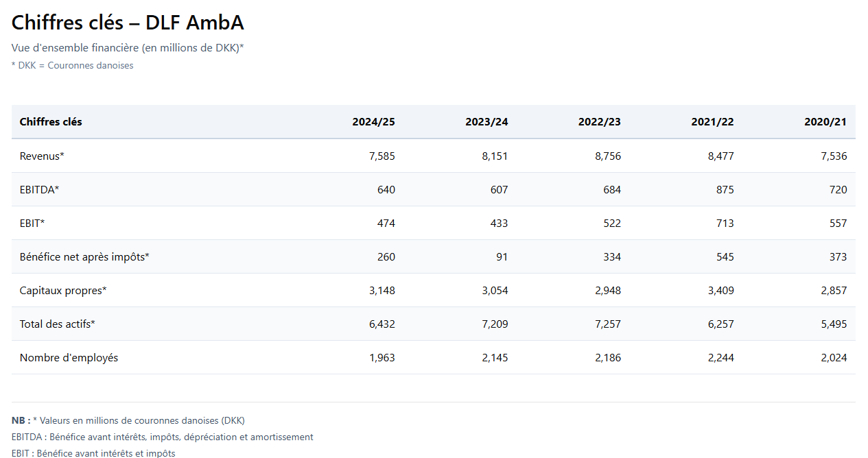Screen dimensions: 868x458
Task: Click the "Capitaux propres*" row label
Action: [63, 291]
